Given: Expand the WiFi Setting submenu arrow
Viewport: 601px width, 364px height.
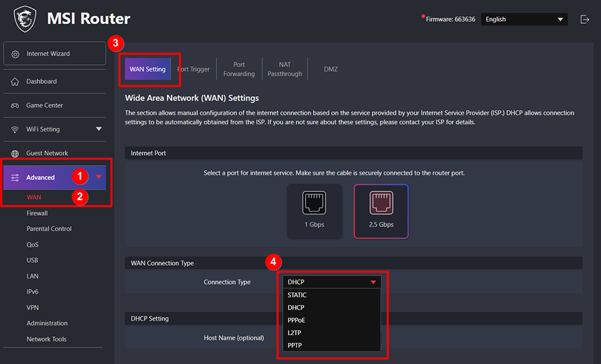Looking at the screenshot, I should [98, 129].
